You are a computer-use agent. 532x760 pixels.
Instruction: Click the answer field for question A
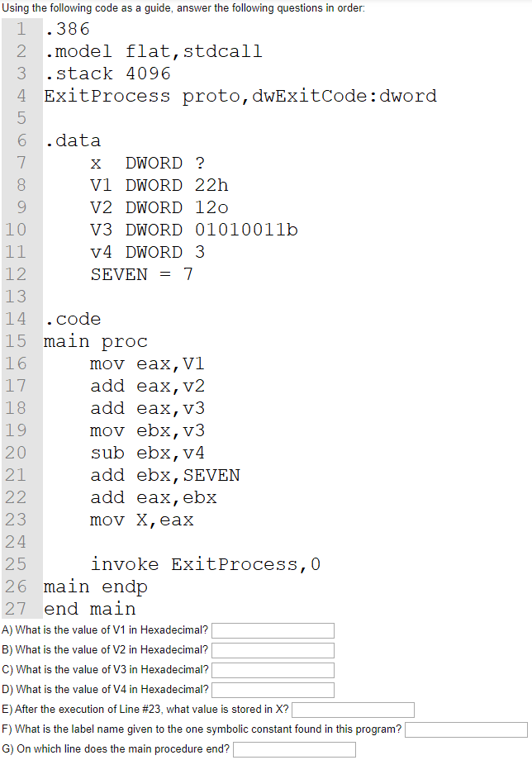click(273, 630)
